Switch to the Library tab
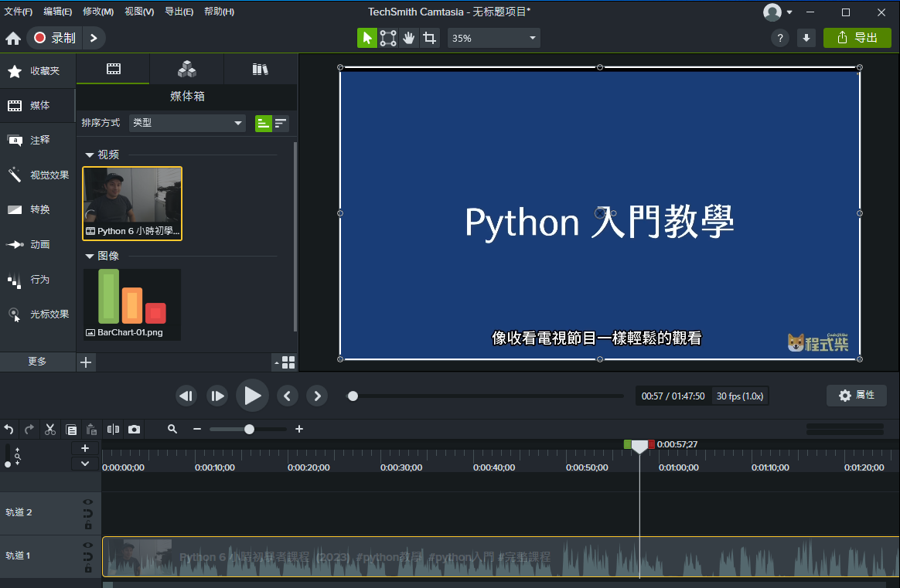Screen dimensions: 900x588 click(260, 70)
